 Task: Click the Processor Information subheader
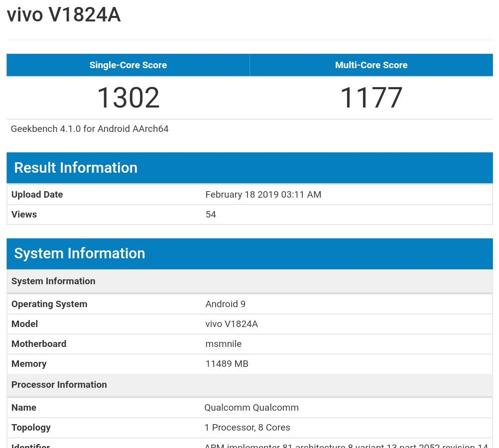point(250,385)
